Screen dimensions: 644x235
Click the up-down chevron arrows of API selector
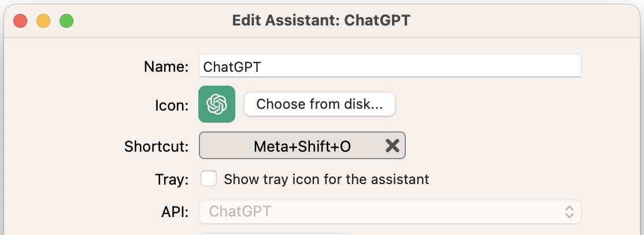pos(569,212)
